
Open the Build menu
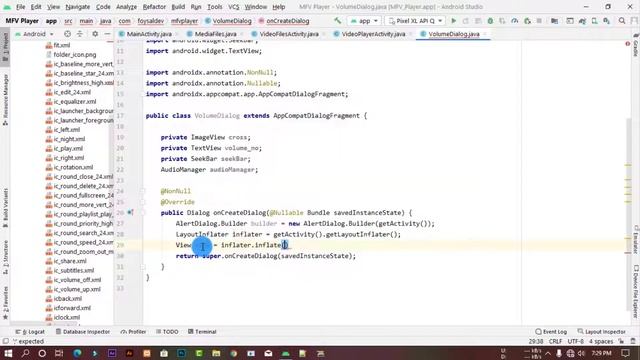pyautogui.click(x=178, y=7)
